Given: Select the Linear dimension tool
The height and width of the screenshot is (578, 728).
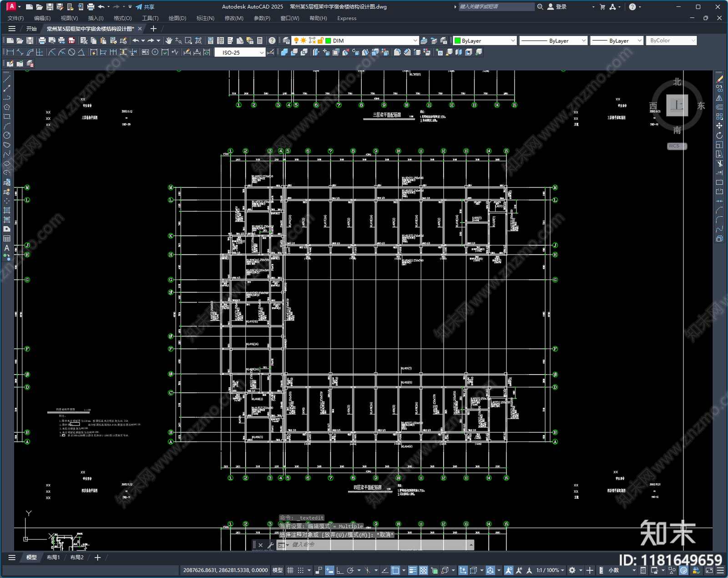Looking at the screenshot, I should [x=10, y=52].
